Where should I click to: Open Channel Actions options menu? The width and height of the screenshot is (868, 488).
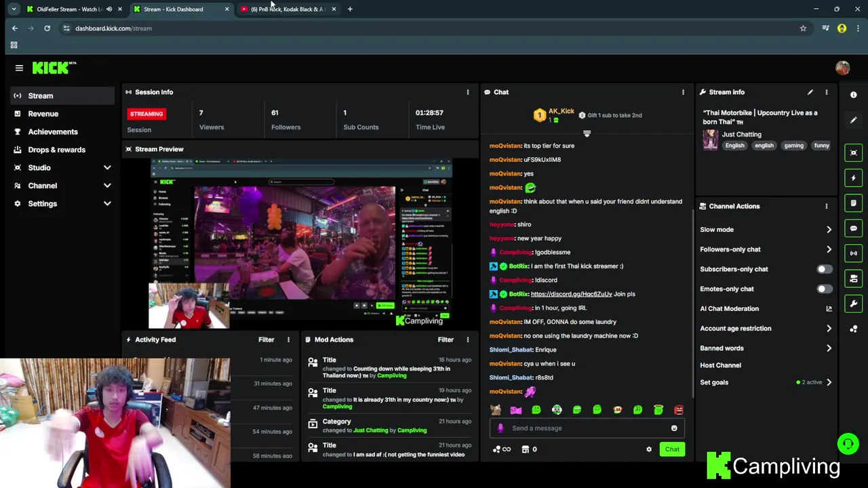826,206
